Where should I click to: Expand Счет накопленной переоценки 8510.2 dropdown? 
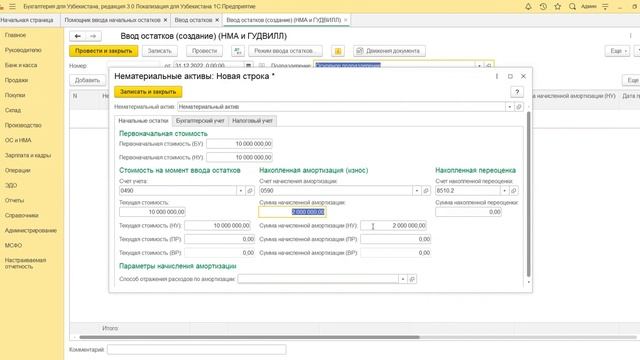point(505,191)
